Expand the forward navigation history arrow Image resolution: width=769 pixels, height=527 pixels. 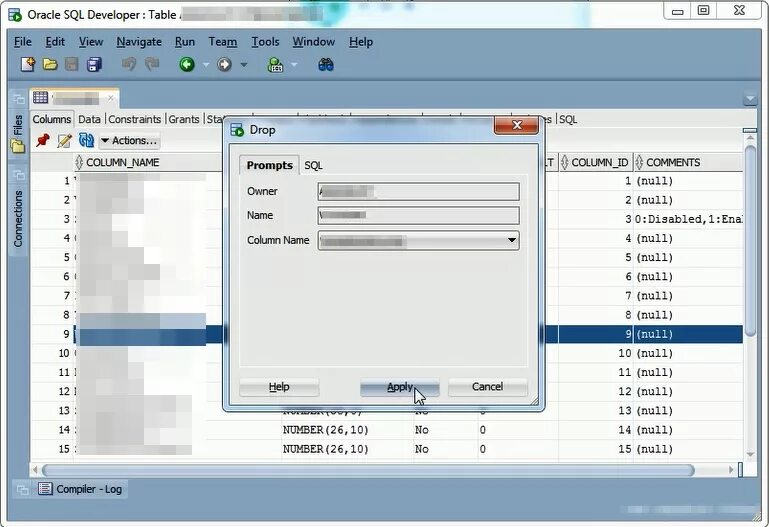(244, 65)
